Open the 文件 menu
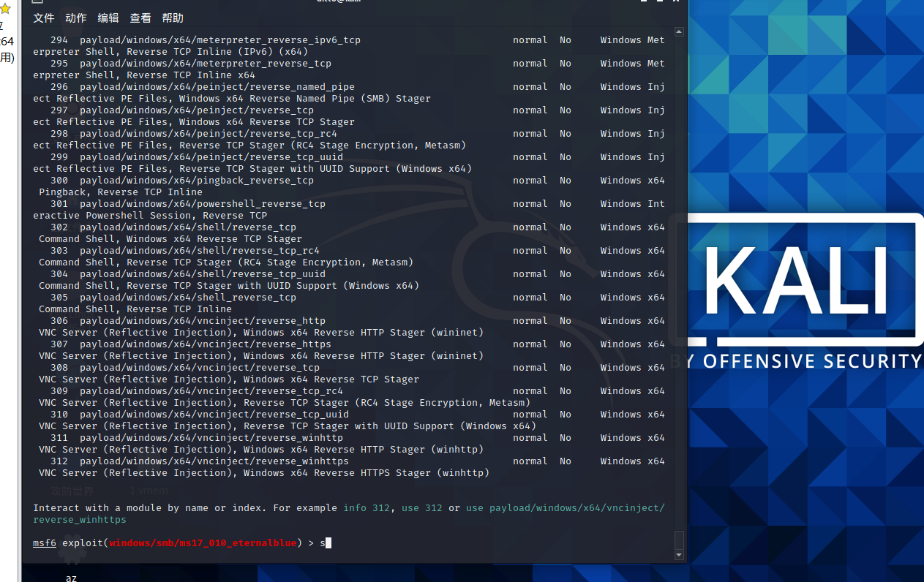The width and height of the screenshot is (924, 582). (x=44, y=18)
